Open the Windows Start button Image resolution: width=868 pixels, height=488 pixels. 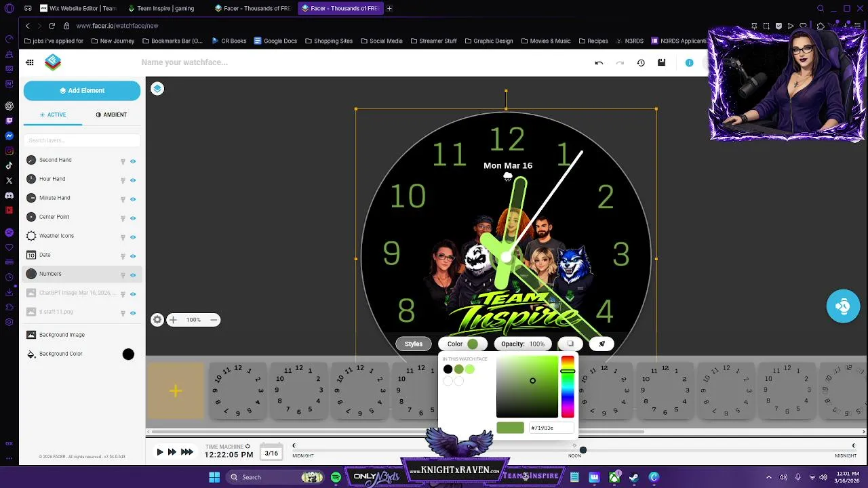(x=214, y=477)
